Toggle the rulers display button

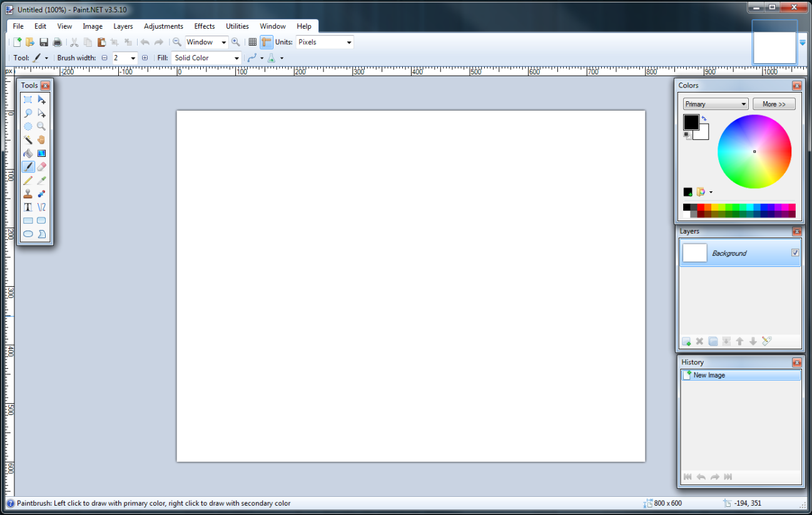[266, 42]
